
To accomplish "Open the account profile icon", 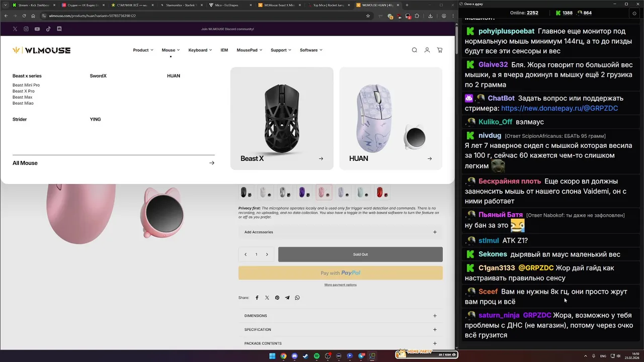I will 427,50.
